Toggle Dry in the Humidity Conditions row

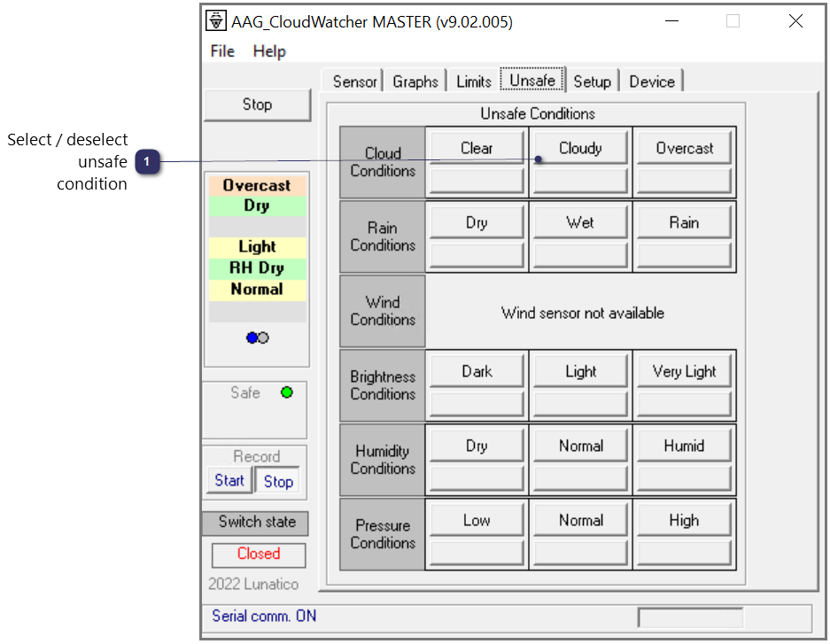(x=477, y=446)
